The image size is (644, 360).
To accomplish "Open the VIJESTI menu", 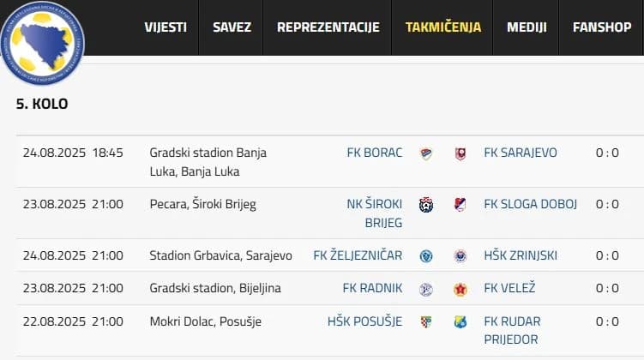I will (166, 27).
